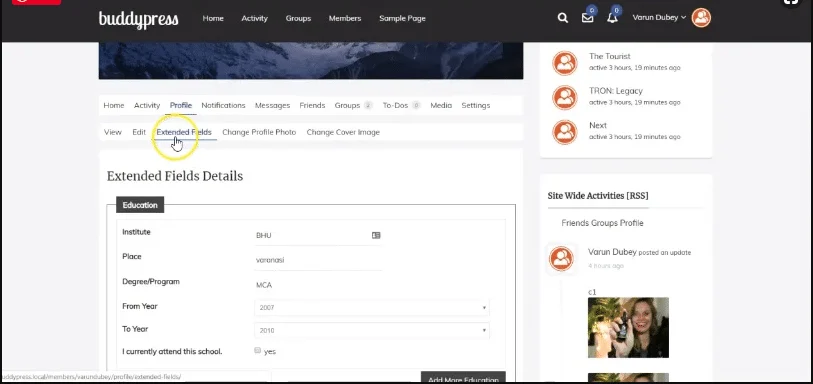This screenshot has width=813, height=384.
Task: Open The Tourist group avatar
Action: pyautogui.click(x=565, y=63)
